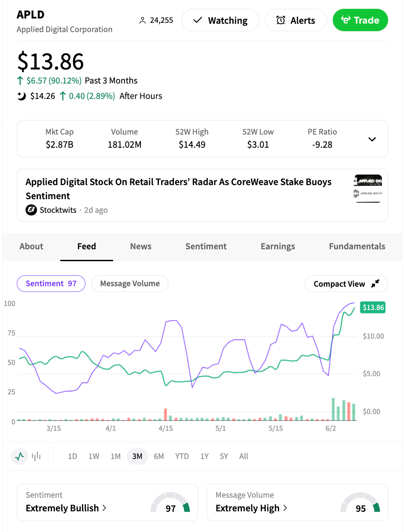Expand Extremely High message volume details

point(251,508)
